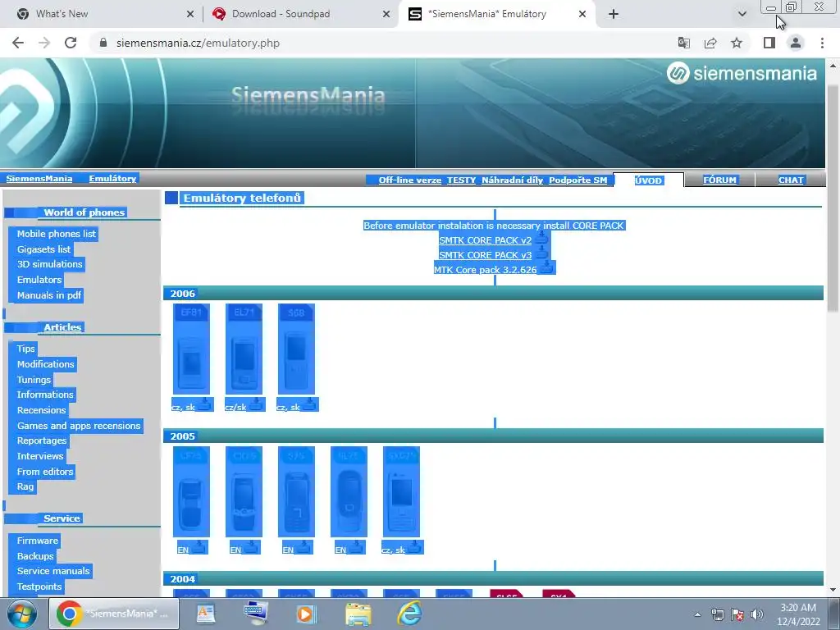Viewport: 840px width, 630px height.
Task: Open Chrome's three-dot menu
Action: [x=822, y=43]
